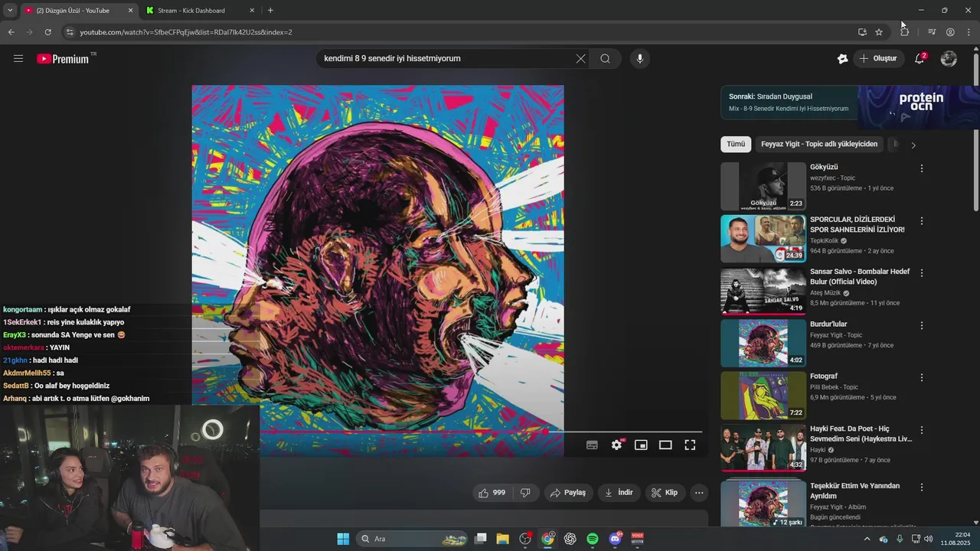Screen dimensions: 980x551
Task: Bookmark this page with the star
Action: pyautogui.click(x=879, y=32)
